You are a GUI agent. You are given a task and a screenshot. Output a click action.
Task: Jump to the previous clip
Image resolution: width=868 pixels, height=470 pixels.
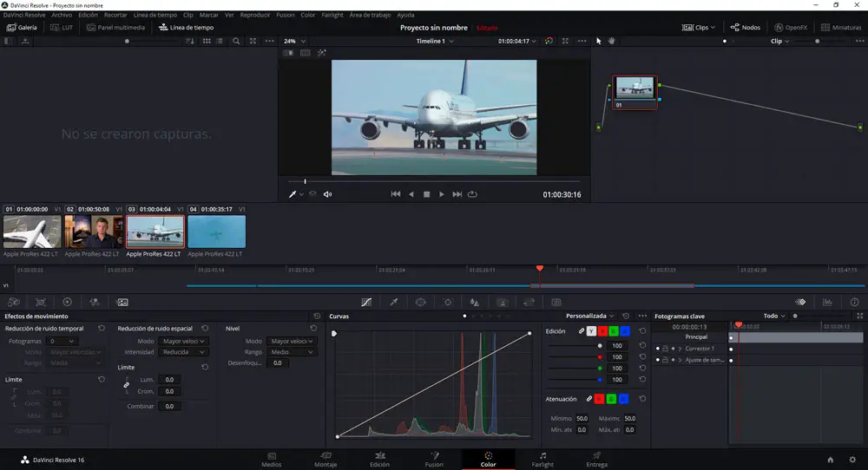coord(395,194)
